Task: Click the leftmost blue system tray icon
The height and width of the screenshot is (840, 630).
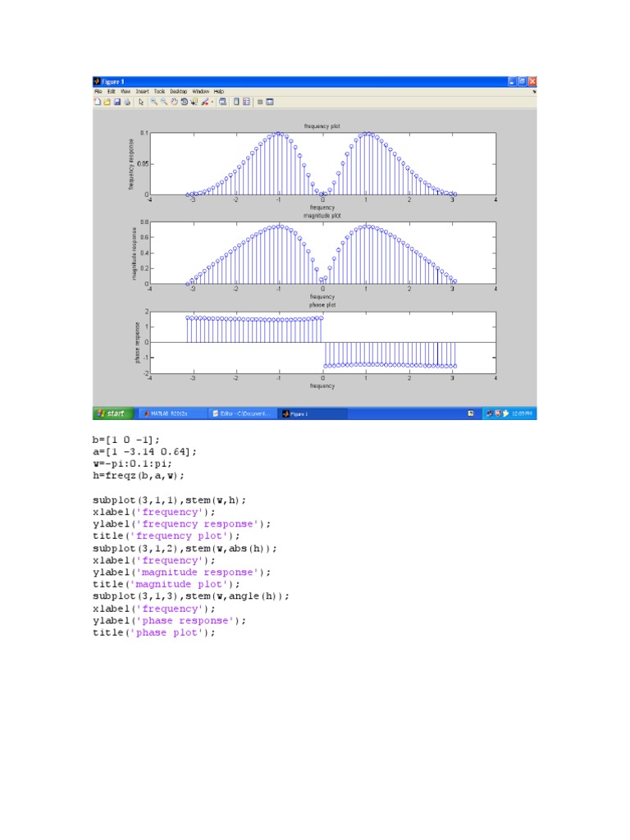Action: coord(490,413)
